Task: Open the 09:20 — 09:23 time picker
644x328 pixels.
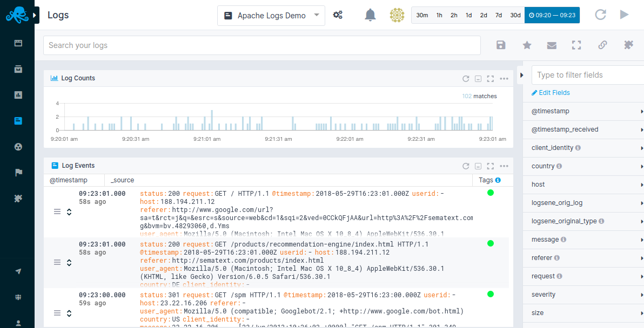Action: 552,15
